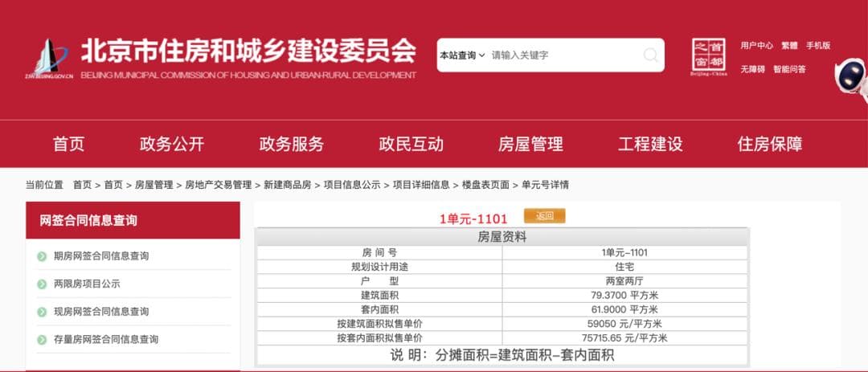Switch to 繁體 traditional Chinese

point(789,46)
